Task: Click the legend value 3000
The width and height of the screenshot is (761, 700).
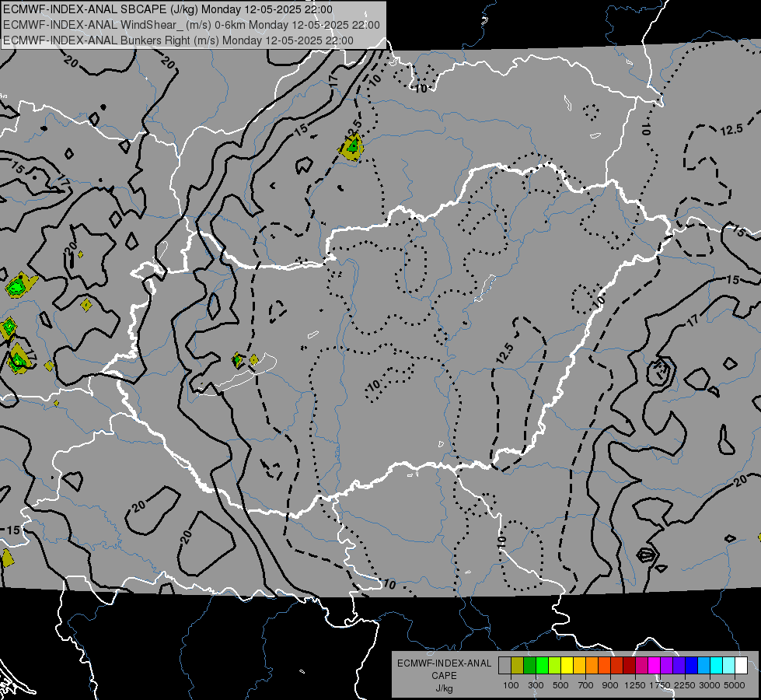Action: point(710,685)
